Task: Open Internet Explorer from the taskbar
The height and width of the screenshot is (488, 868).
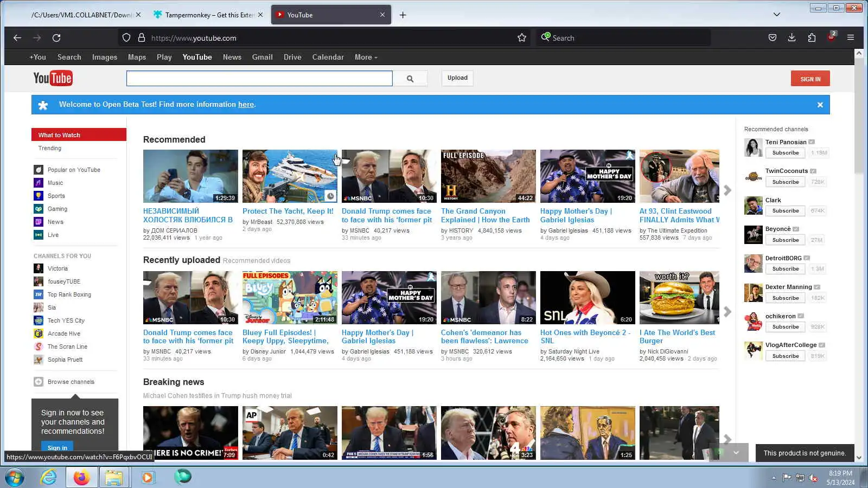Action: tap(49, 477)
